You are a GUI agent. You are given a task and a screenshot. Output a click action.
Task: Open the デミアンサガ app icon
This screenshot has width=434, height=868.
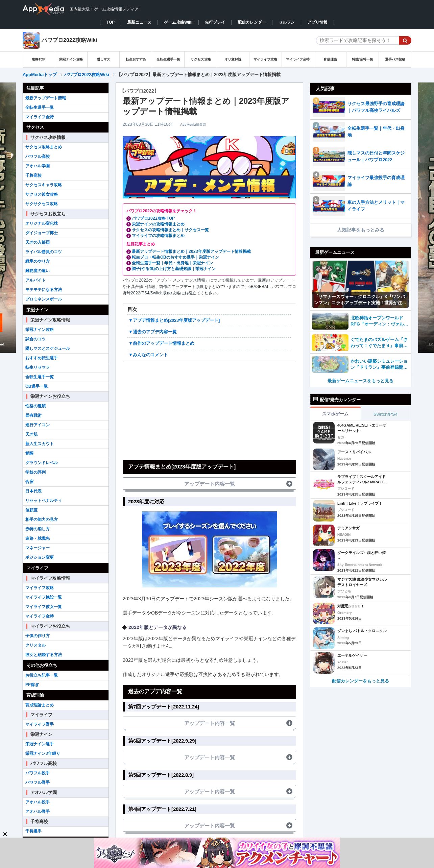324,535
